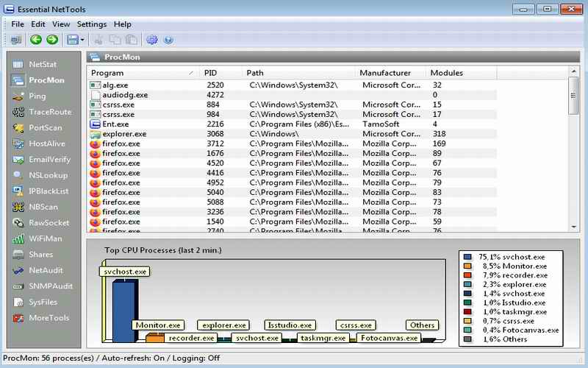588x368 pixels.
Task: Open settings with the gear toolbar icon
Action: coord(152,40)
